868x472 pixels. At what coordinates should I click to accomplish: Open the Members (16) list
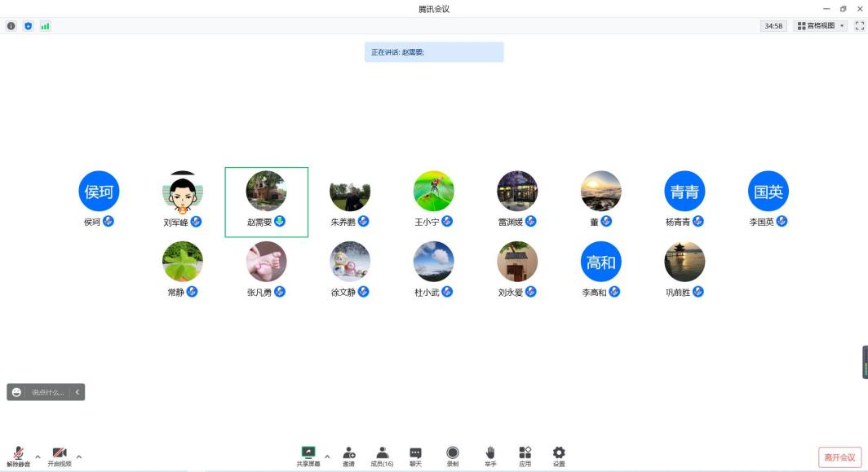tap(382, 456)
